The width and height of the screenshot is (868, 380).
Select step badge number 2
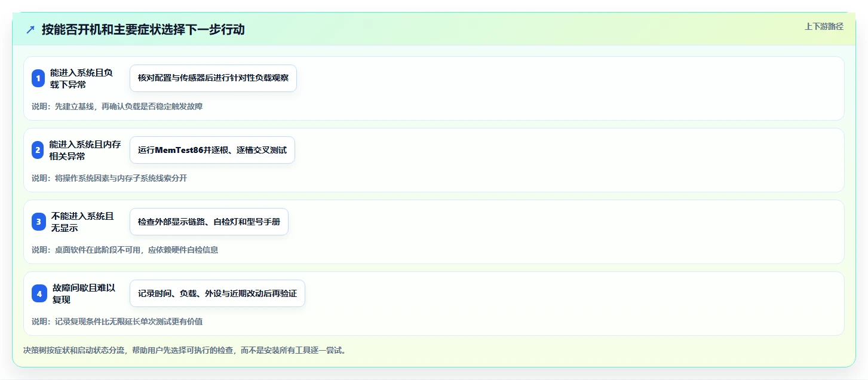click(x=38, y=150)
